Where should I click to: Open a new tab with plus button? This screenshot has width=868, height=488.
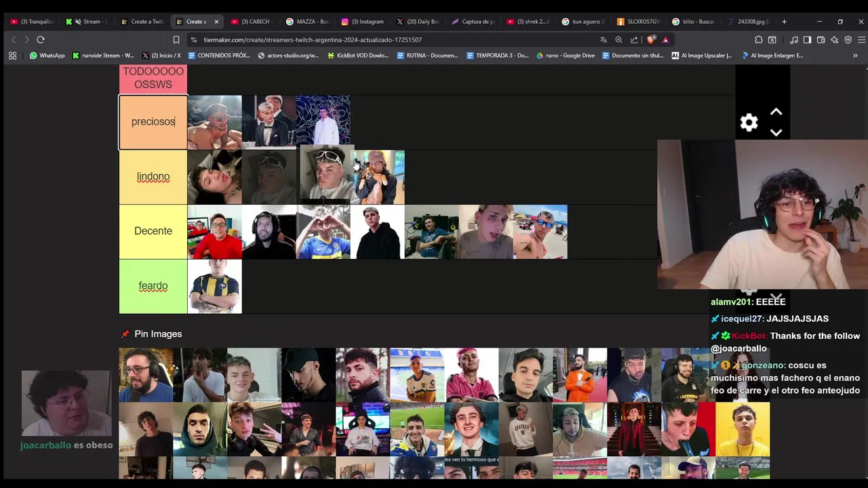click(x=784, y=22)
